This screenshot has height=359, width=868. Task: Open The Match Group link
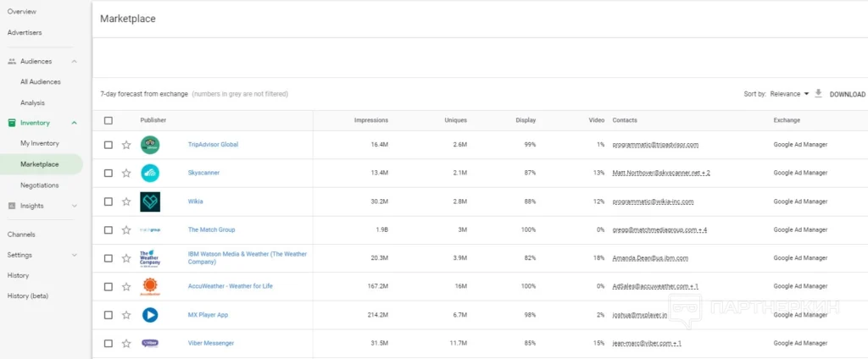[x=211, y=230]
